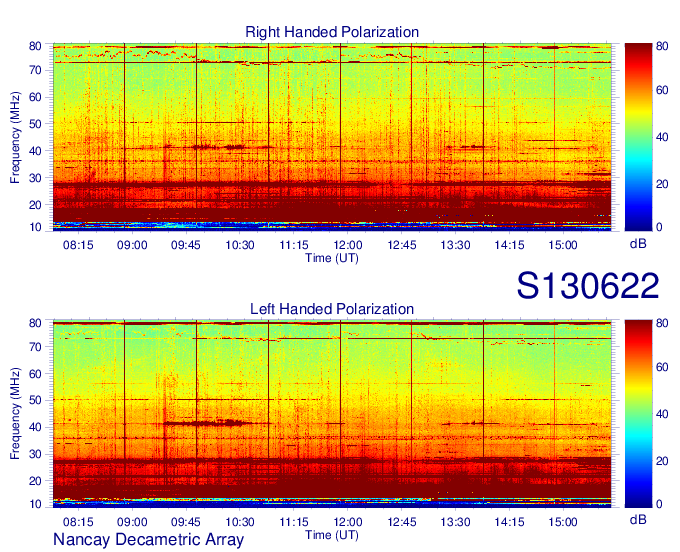Click the bottom plot's 08:15 time tick label
This screenshot has width=680, height=552.
78,522
